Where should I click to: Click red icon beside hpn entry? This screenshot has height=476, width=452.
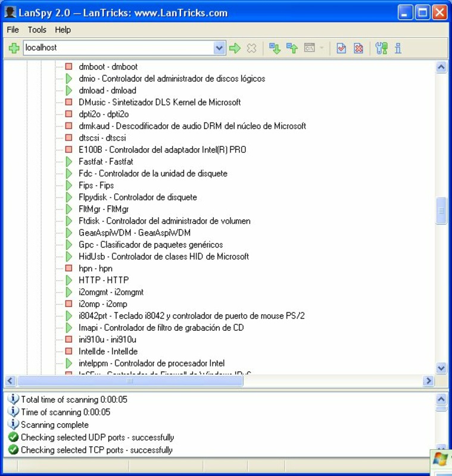click(69, 268)
